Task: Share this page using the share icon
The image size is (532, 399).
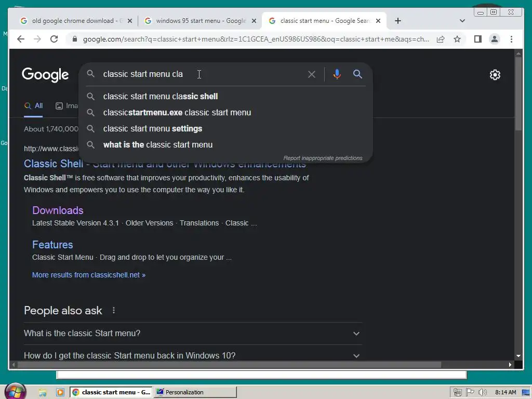Action: (x=441, y=39)
